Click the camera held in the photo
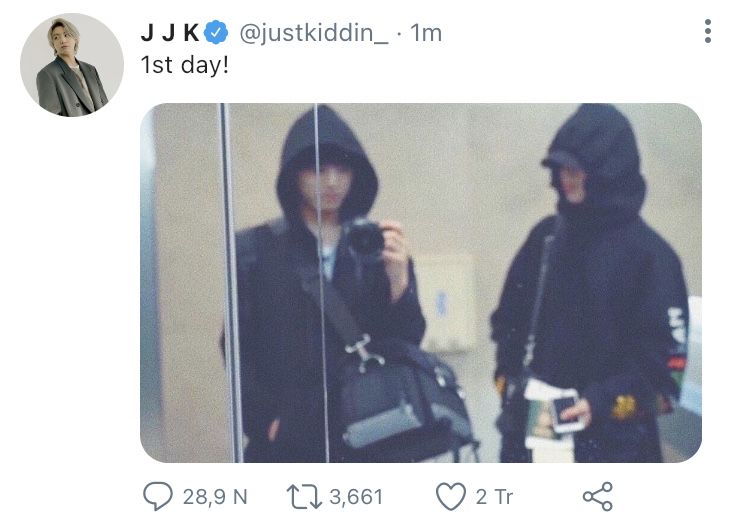Image resolution: width=750 pixels, height=525 pixels. pyautogui.click(x=365, y=238)
